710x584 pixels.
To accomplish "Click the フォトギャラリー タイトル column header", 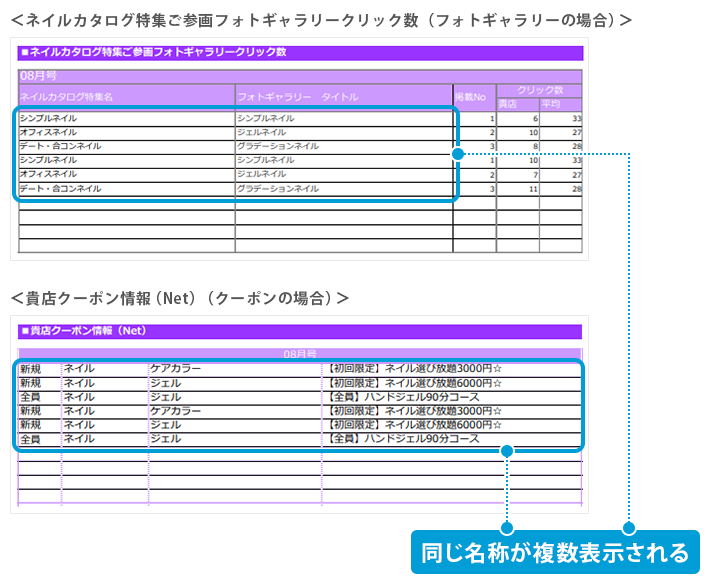I will (297, 98).
